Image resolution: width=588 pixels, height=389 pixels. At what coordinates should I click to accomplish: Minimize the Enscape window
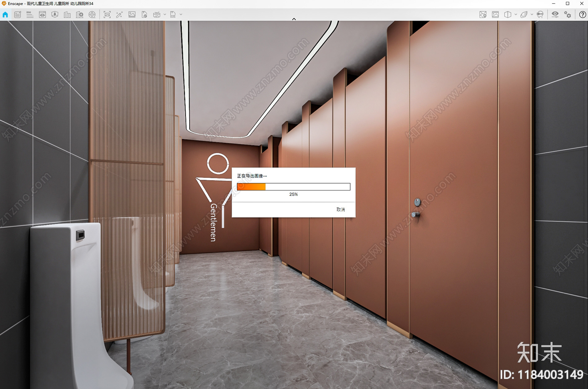coord(553,4)
